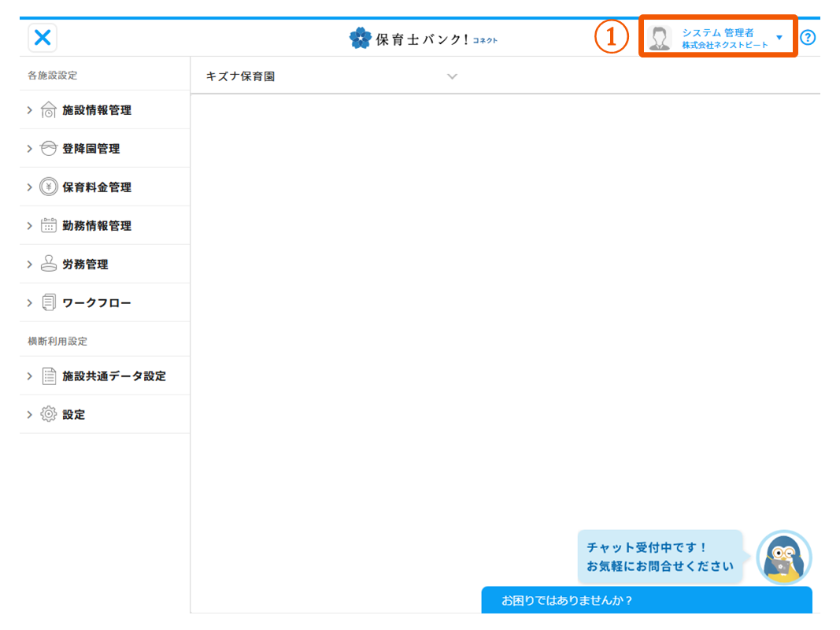This screenshot has height=630, width=840.
Task: Open the システム管理者 user account dropdown
Action: coord(718,38)
